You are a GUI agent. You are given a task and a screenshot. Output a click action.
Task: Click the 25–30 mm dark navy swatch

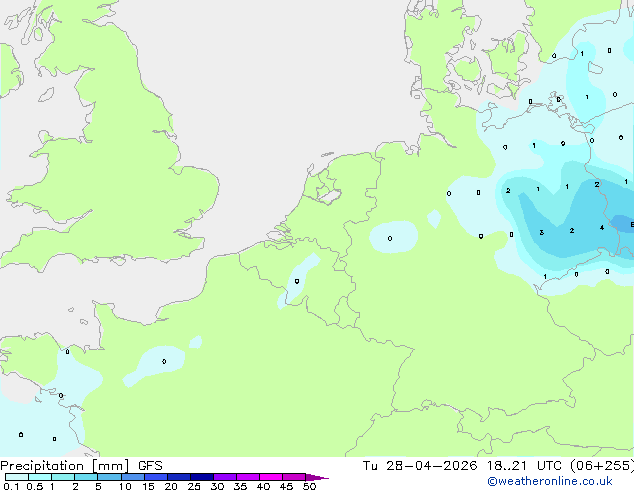point(202,477)
